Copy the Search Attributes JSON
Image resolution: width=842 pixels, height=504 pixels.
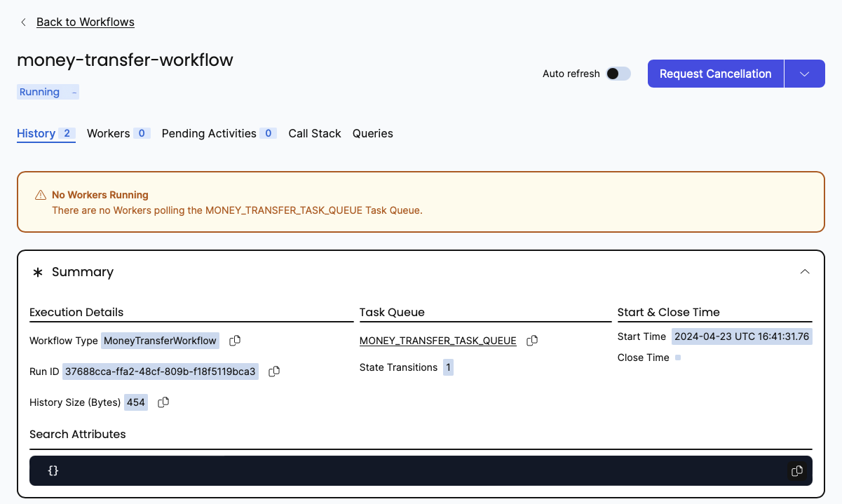(796, 471)
